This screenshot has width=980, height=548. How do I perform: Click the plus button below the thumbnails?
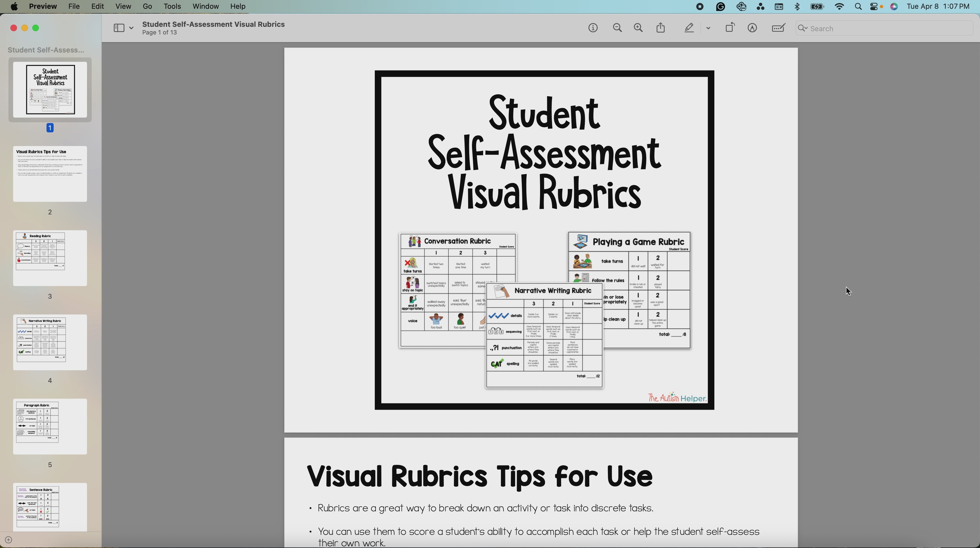click(x=9, y=539)
